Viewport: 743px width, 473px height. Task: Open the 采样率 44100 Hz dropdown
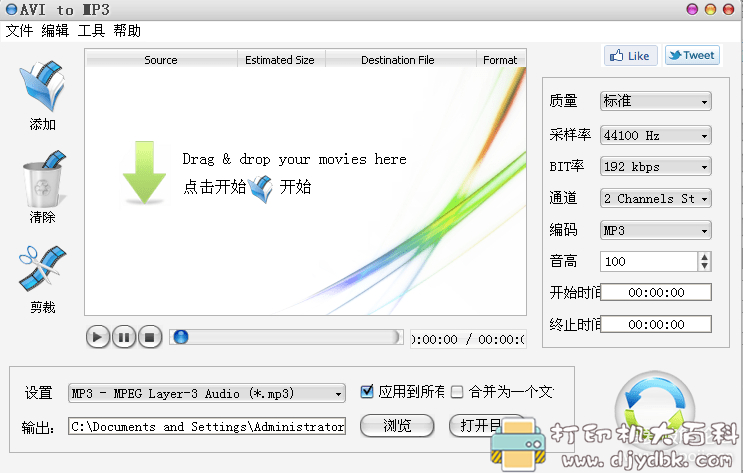[655, 136]
